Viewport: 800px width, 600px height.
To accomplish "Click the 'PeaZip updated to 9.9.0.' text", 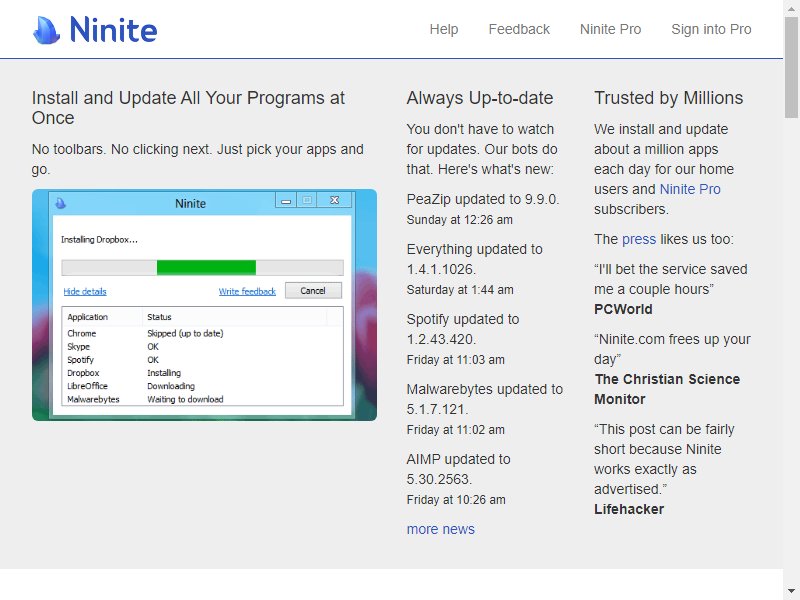I will coord(483,199).
